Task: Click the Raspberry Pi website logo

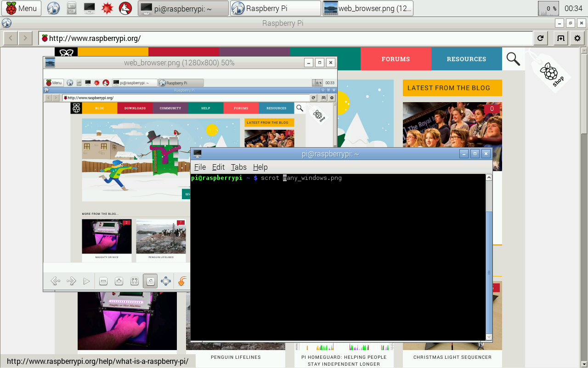Action: 67,52
